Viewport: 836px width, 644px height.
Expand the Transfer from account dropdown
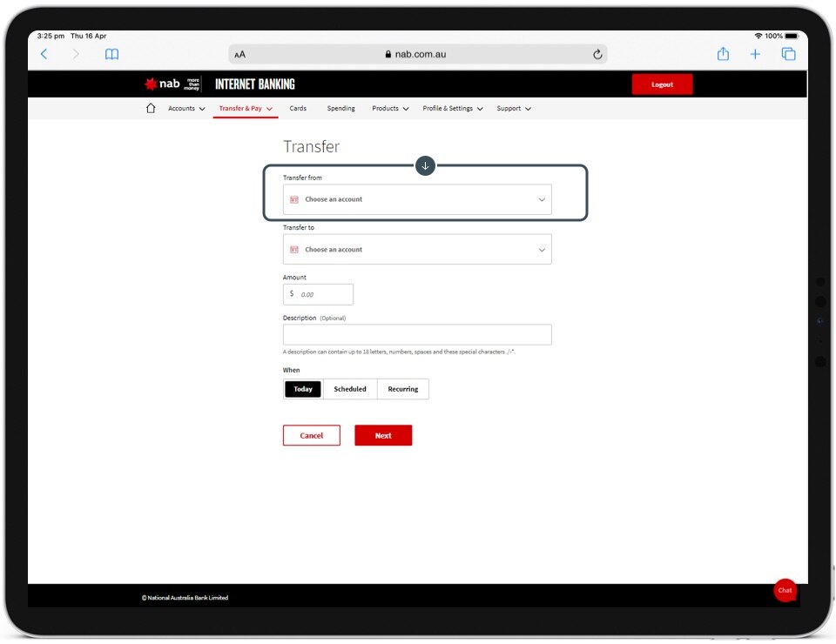click(x=417, y=199)
